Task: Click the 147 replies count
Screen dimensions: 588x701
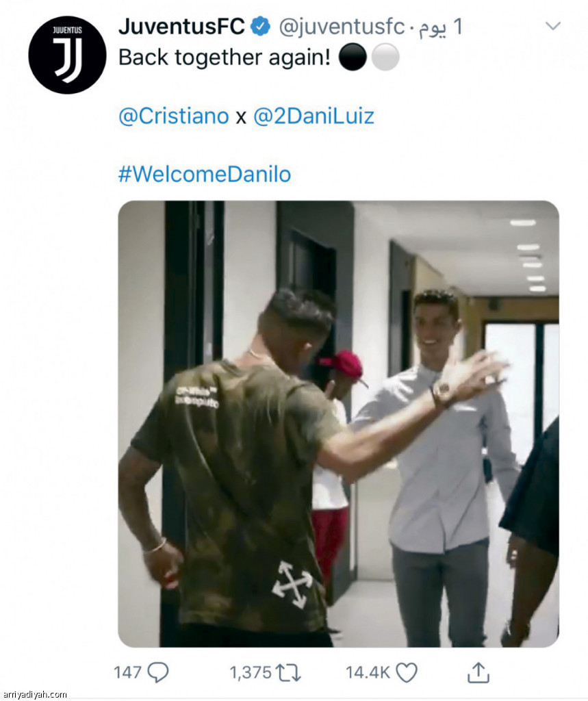Action: [127, 672]
